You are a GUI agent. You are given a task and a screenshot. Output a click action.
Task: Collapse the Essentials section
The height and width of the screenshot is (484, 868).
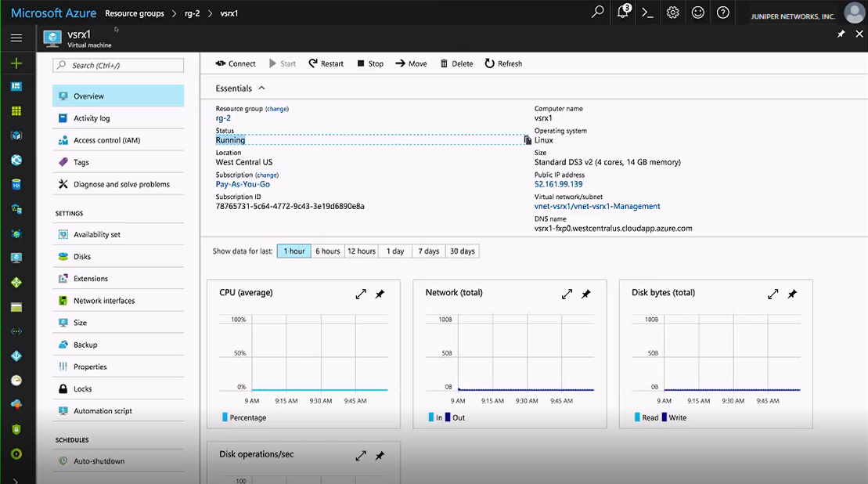[x=261, y=88]
